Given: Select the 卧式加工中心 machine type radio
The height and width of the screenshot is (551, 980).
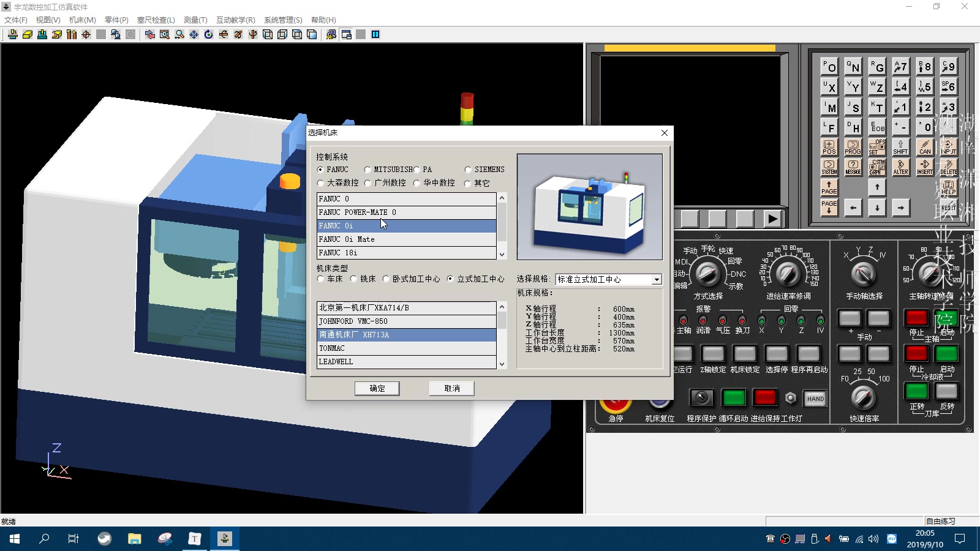Looking at the screenshot, I should 386,279.
